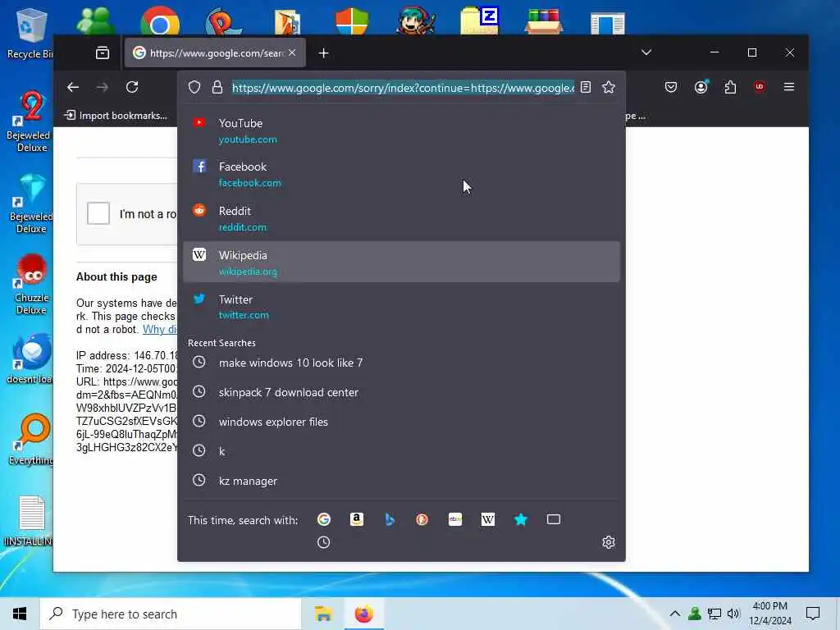
Task: Open network status tray icon
Action: pyautogui.click(x=714, y=614)
